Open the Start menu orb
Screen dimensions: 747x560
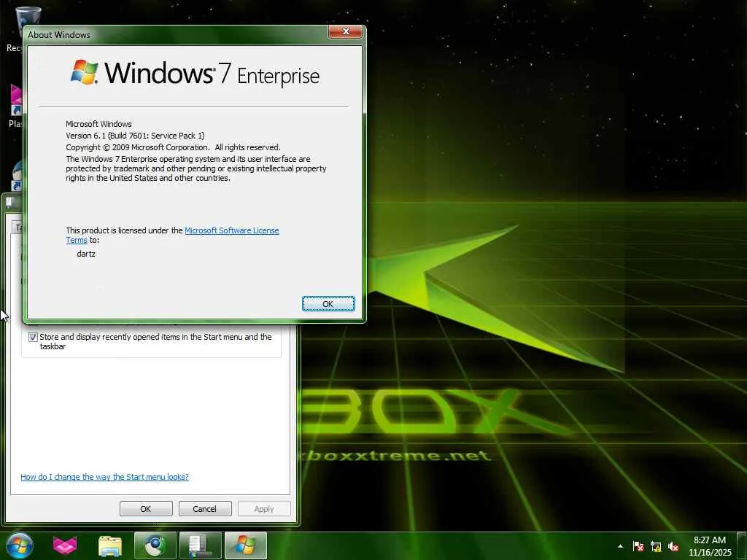tap(20, 545)
